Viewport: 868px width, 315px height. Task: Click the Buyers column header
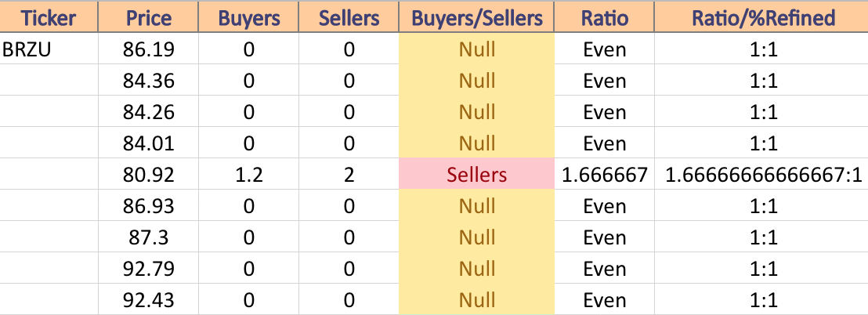click(248, 18)
